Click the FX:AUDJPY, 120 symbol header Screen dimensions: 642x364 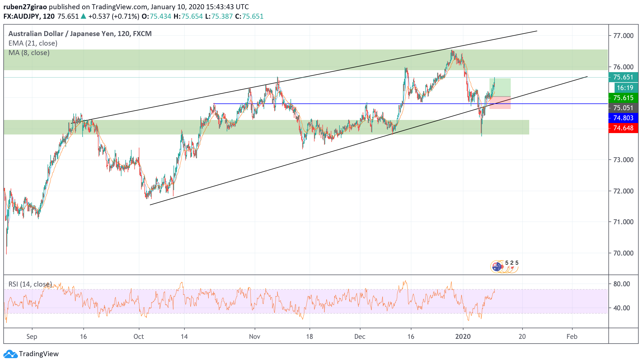coord(29,16)
